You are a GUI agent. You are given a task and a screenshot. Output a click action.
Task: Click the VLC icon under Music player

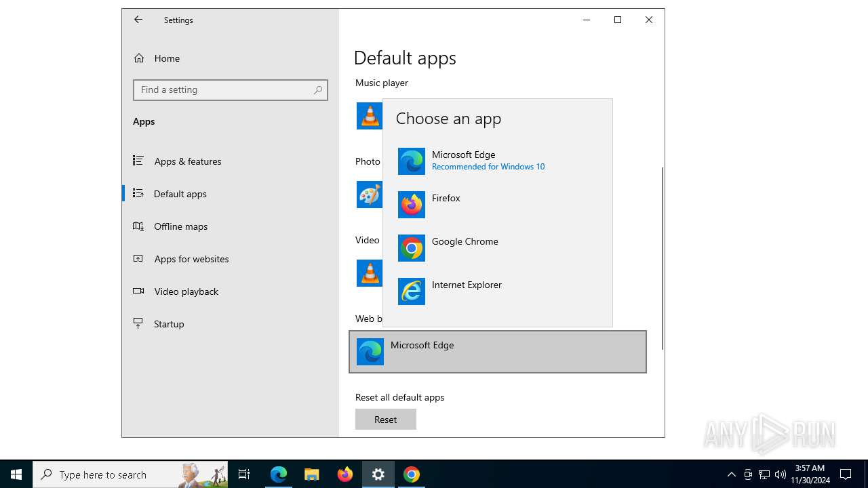(370, 116)
